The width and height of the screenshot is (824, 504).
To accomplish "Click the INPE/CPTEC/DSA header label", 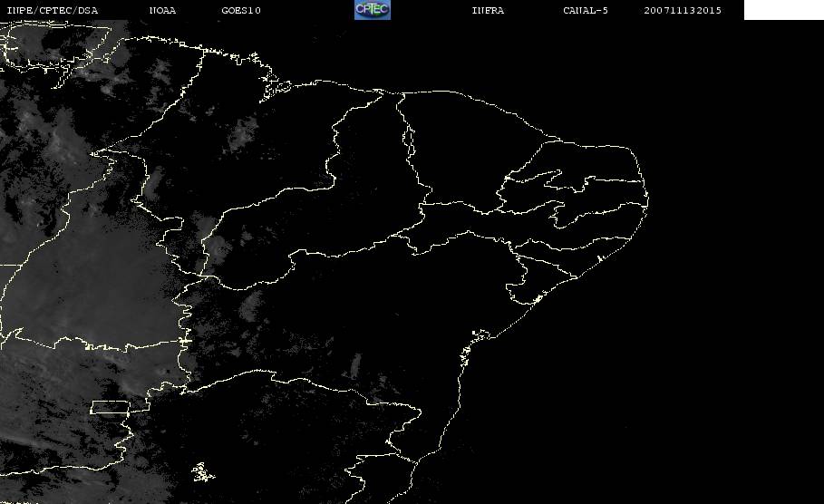I will [53, 11].
